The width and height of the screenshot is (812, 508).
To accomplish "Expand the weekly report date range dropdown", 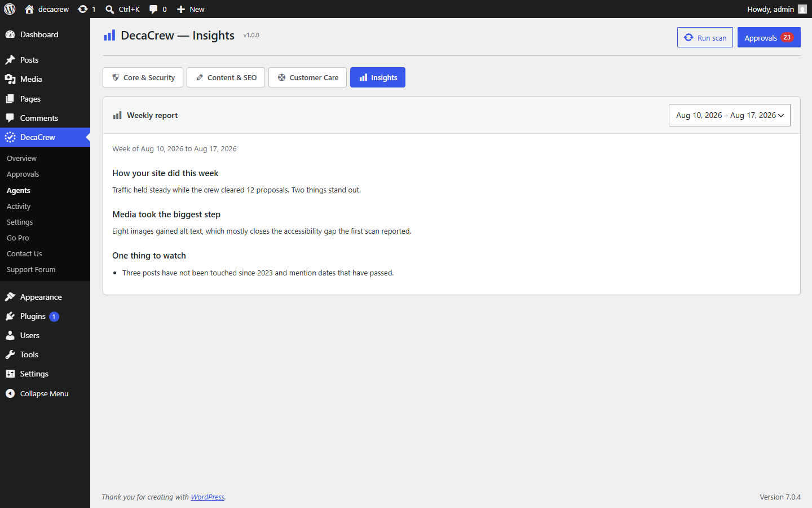I will pos(730,115).
